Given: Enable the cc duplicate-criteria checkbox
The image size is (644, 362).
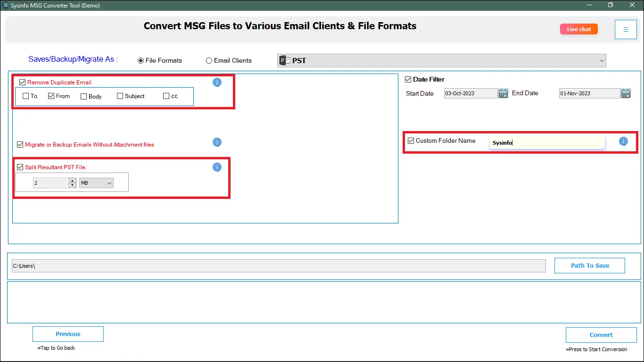Looking at the screenshot, I should pos(166,96).
